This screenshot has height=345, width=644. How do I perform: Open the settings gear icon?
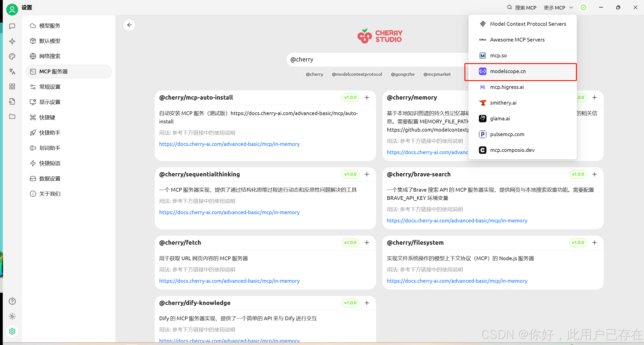pyautogui.click(x=12, y=331)
